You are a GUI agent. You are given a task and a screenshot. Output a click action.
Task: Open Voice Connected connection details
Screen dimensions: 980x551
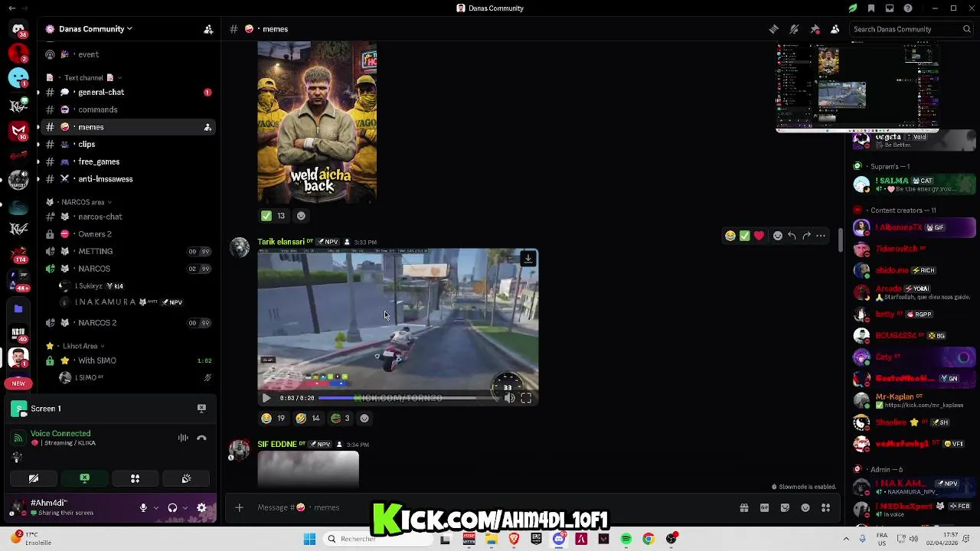click(x=60, y=433)
